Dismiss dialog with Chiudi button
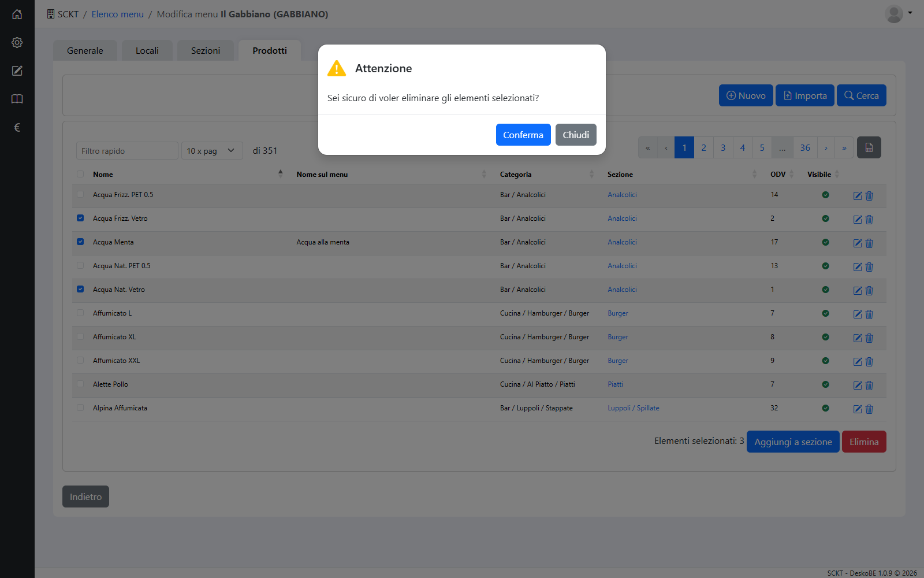924x578 pixels. point(576,135)
